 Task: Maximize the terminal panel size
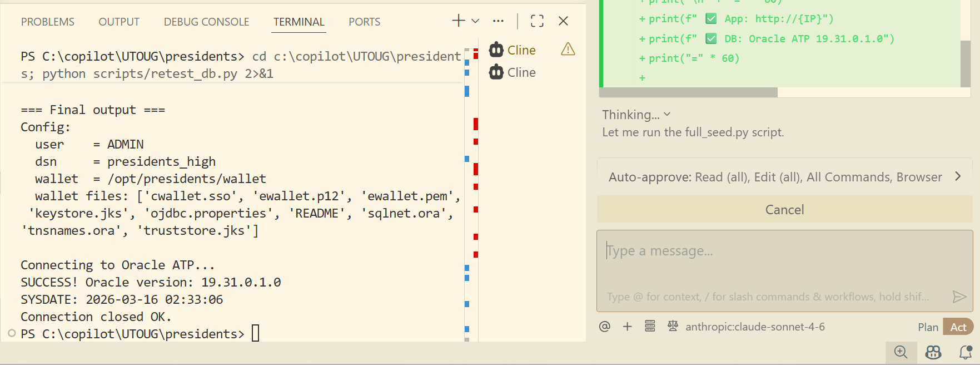pos(537,21)
